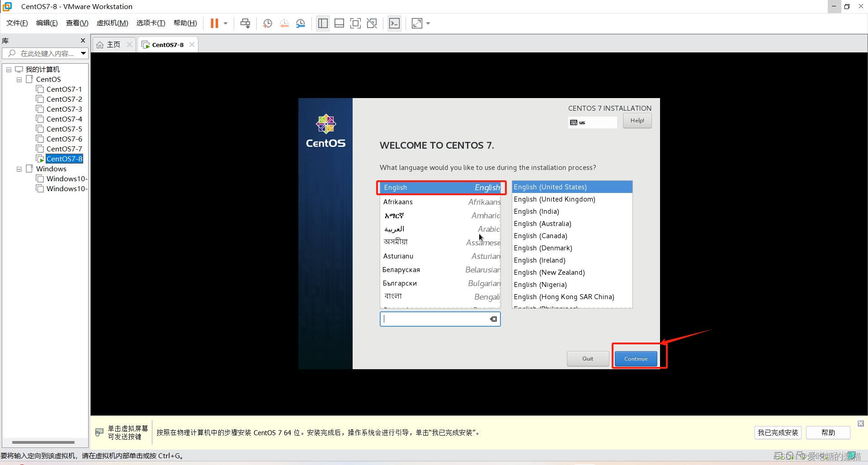Open the 查看(V) menu
This screenshot has height=465, width=868.
coord(77,23)
